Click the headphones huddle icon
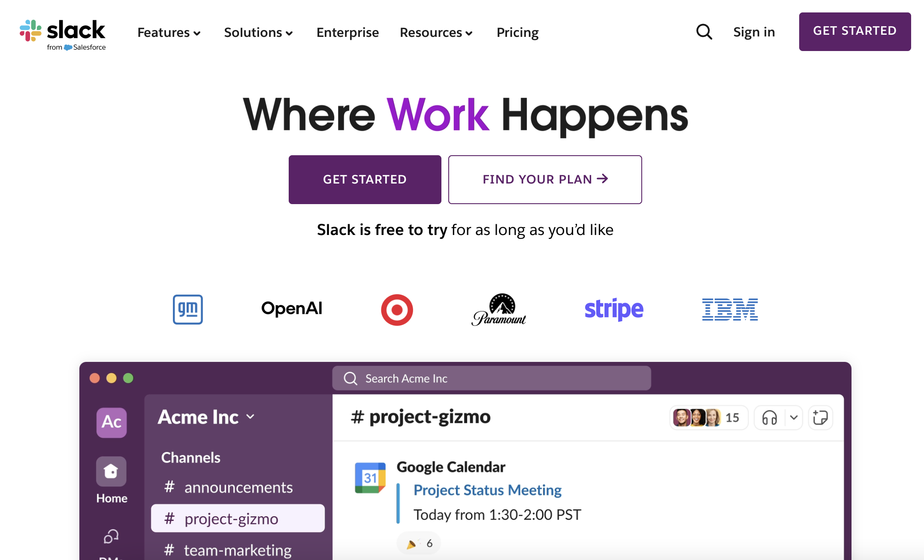This screenshot has height=560, width=924. [769, 417]
